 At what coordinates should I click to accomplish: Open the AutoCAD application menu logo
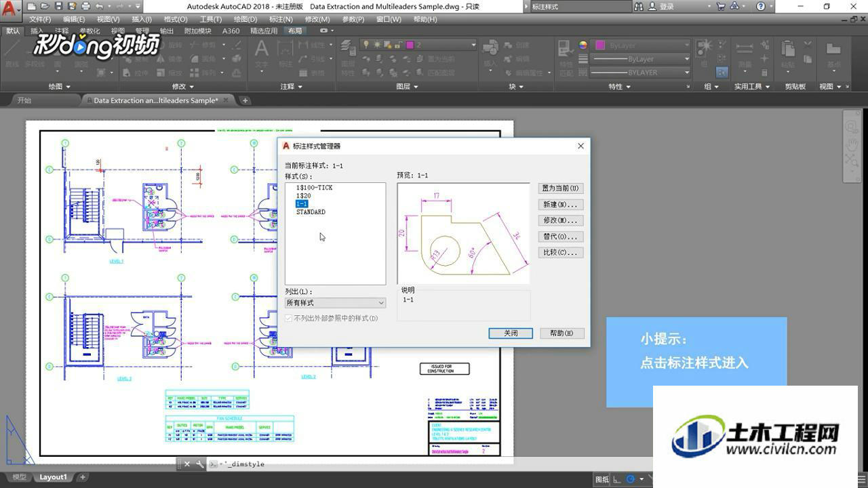tap(10, 11)
